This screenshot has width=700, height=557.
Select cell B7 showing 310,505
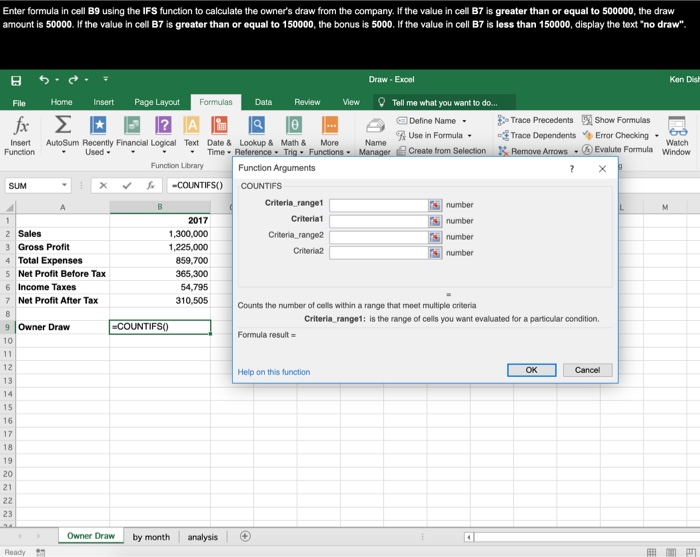pyautogui.click(x=160, y=301)
